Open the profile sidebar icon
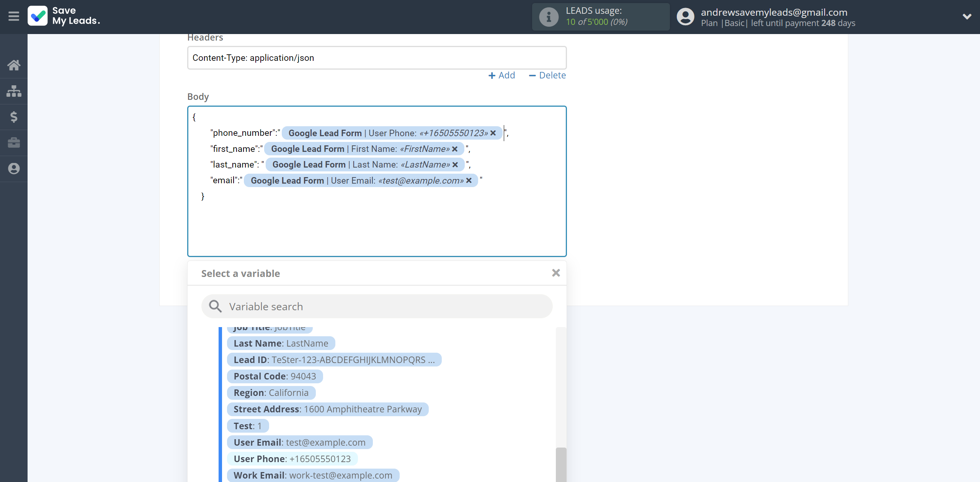This screenshot has height=482, width=980. 14,169
